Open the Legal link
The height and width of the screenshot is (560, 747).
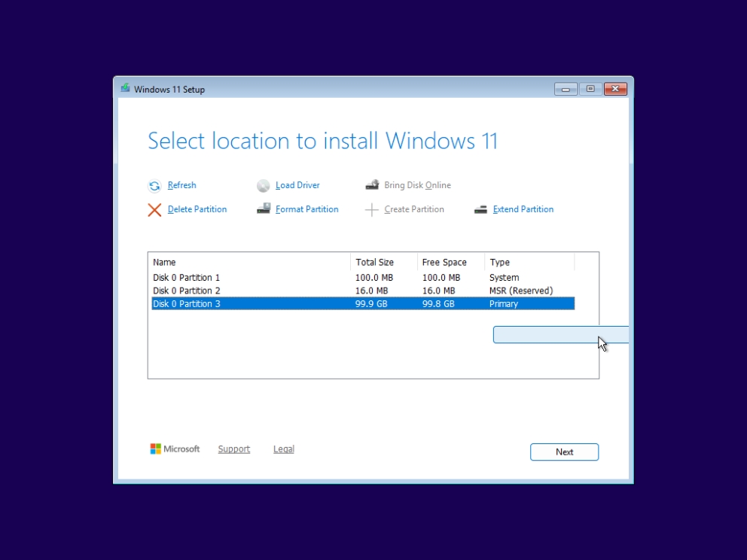(x=283, y=449)
